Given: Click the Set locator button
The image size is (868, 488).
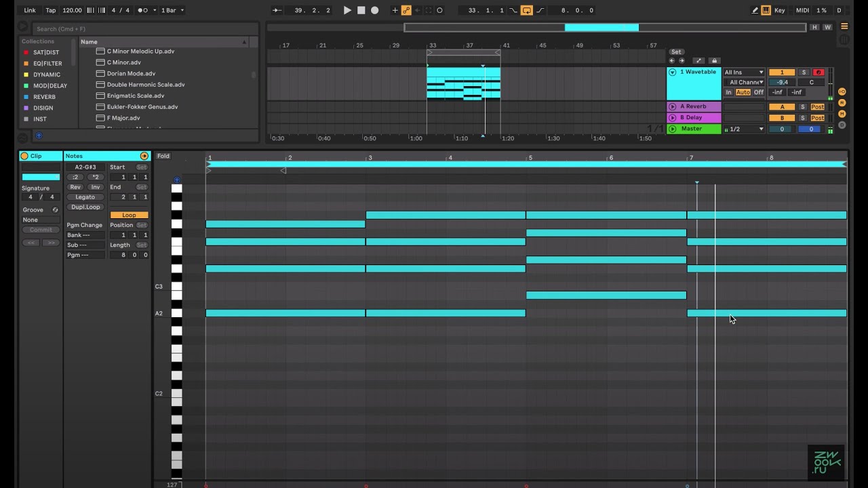Looking at the screenshot, I should point(676,52).
